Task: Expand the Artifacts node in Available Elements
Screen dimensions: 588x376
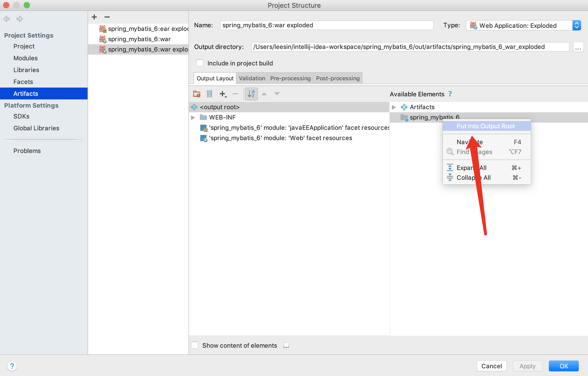Action: pos(394,107)
